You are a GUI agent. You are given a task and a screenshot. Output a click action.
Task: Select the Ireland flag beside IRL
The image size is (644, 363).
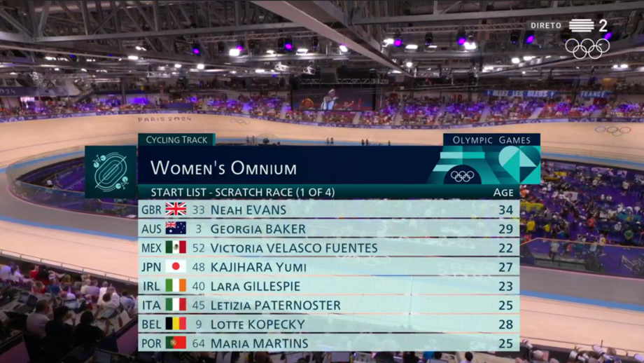pyautogui.click(x=176, y=286)
